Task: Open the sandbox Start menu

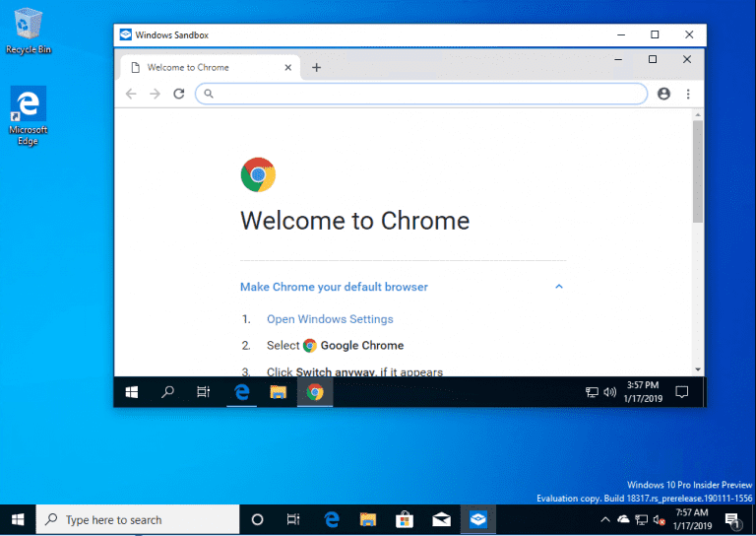Action: click(132, 392)
